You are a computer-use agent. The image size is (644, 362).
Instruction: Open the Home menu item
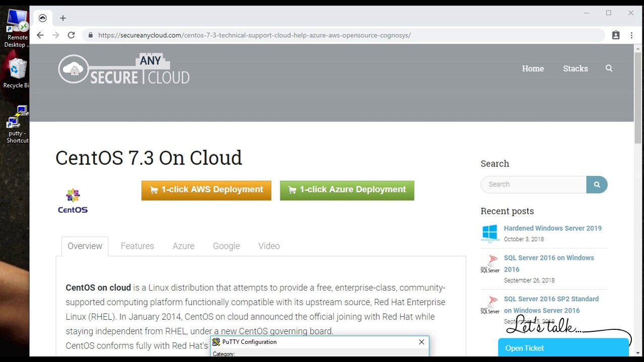[x=533, y=68]
